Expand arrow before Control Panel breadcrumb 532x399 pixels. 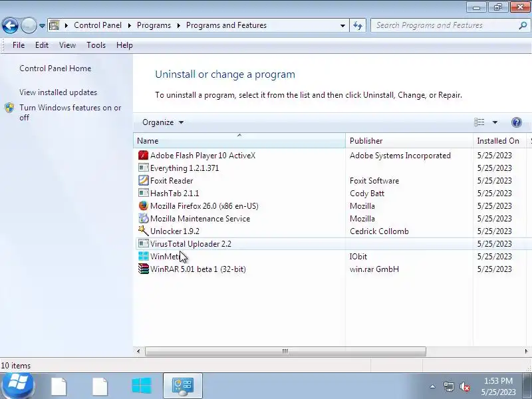point(66,25)
